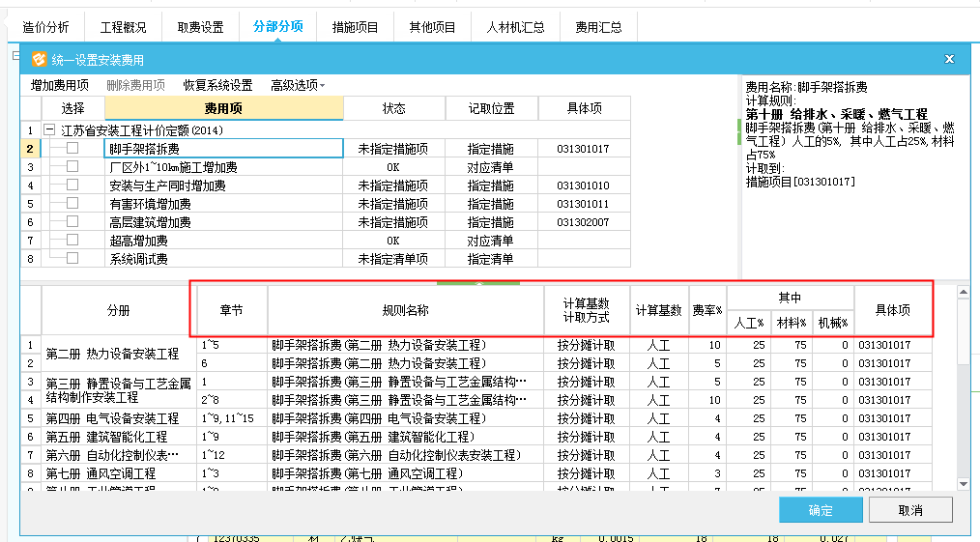Click the vertical scrollbar track in rules table

[963, 415]
